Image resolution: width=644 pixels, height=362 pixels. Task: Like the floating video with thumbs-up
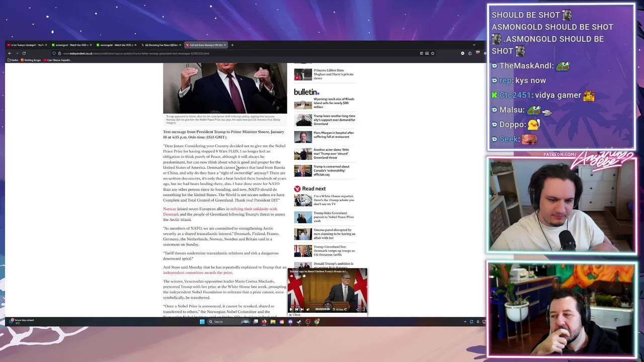click(x=304, y=276)
